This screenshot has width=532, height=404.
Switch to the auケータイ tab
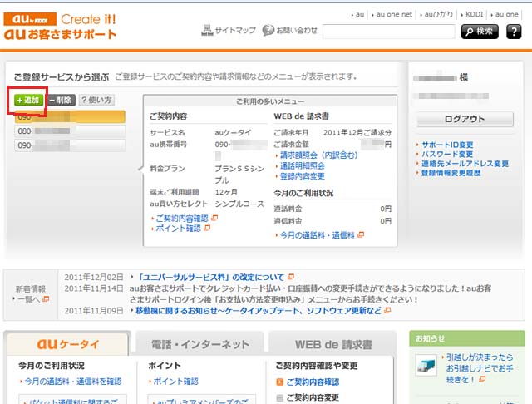(67, 344)
